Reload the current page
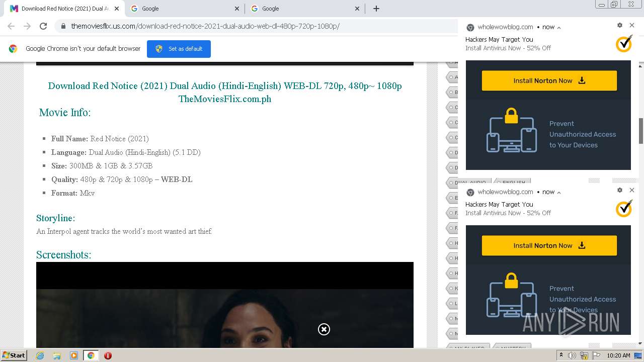 pos(43,26)
